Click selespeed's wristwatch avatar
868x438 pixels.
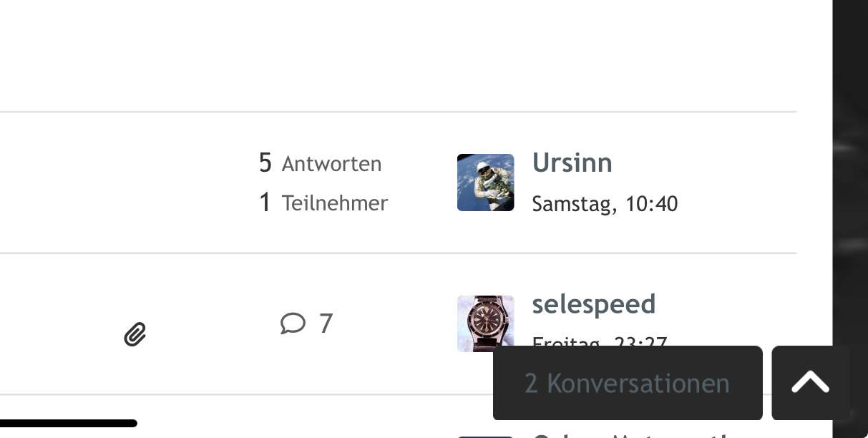click(485, 323)
